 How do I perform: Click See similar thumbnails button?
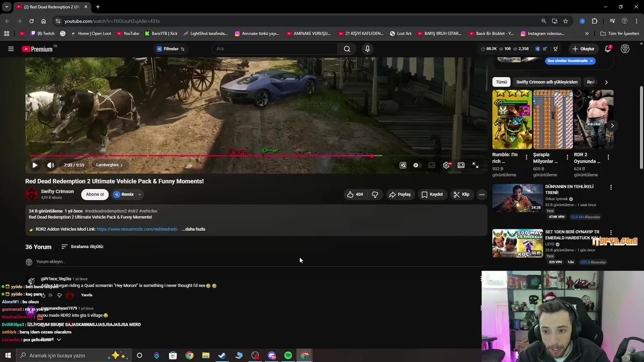coord(570,61)
